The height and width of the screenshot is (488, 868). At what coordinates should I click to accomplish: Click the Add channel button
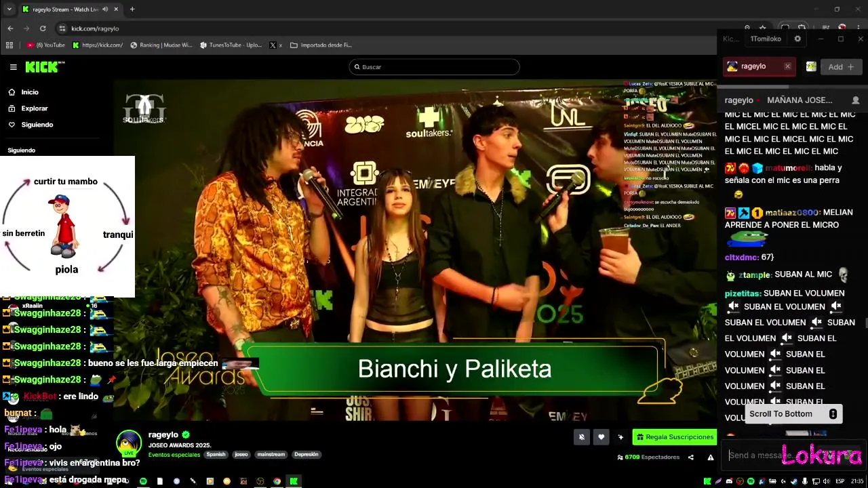coord(842,66)
